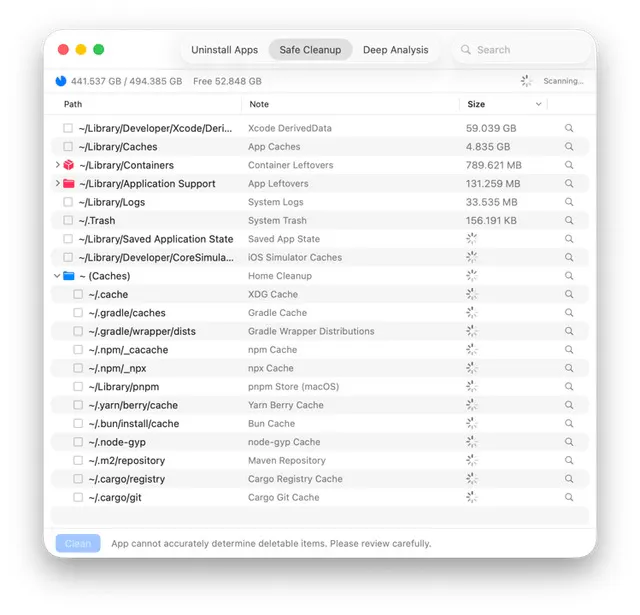The height and width of the screenshot is (615, 640).
Task: Select the 59.039 GB size value
Action: (491, 128)
